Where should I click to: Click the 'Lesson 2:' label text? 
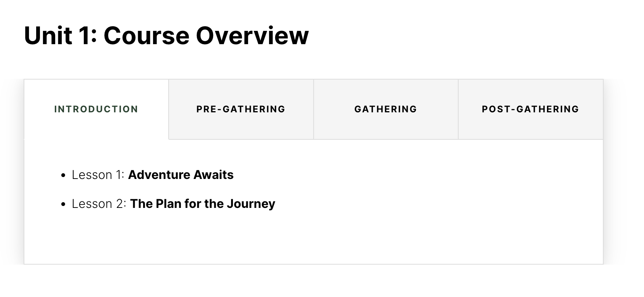pyautogui.click(x=99, y=204)
